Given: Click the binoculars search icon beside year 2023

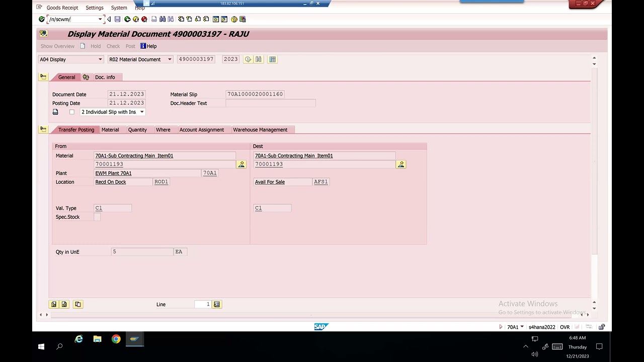Looking at the screenshot, I should (259, 59).
